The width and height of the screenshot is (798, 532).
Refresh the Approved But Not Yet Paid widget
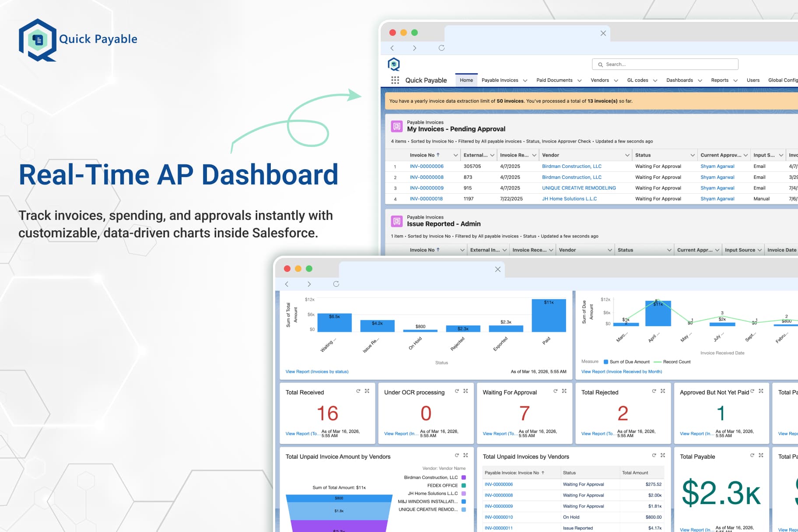click(x=752, y=391)
